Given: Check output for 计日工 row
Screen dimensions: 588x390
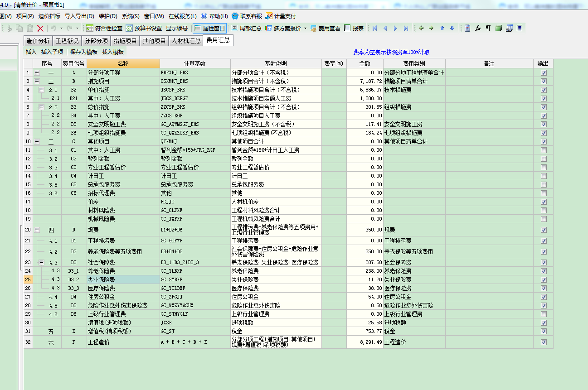Looking at the screenshot, I should [x=544, y=176].
